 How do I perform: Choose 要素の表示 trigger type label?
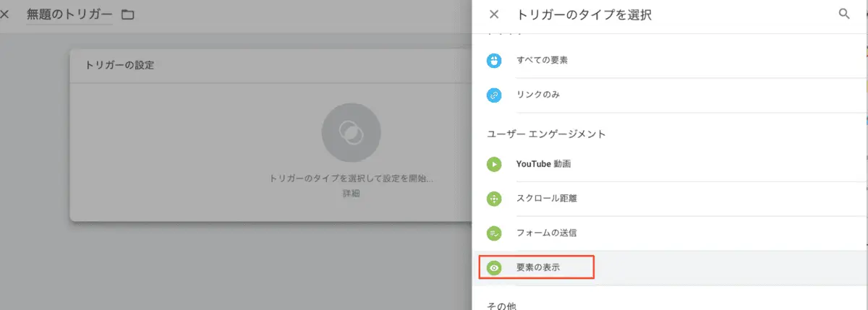tap(538, 267)
